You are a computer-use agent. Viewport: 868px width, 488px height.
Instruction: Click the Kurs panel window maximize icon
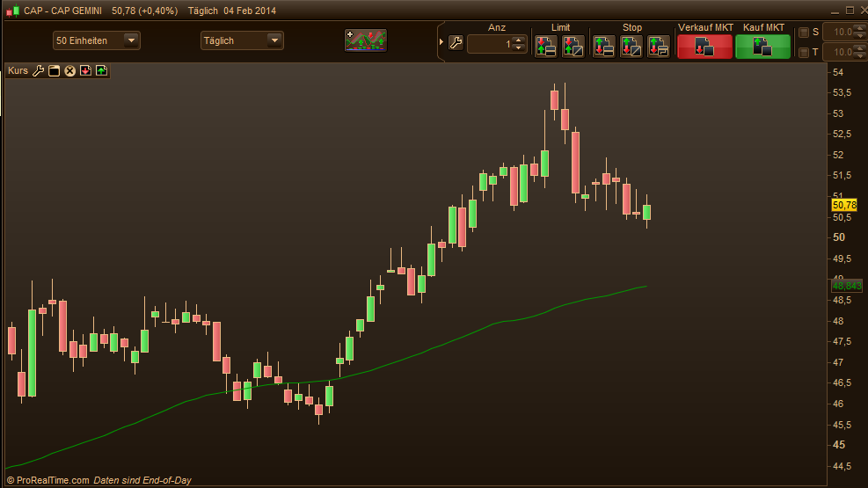(54, 71)
